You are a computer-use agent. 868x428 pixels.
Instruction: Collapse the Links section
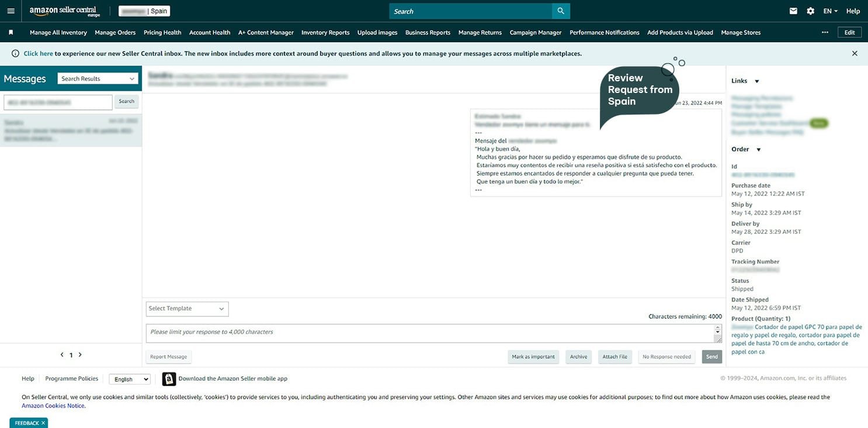click(x=756, y=81)
